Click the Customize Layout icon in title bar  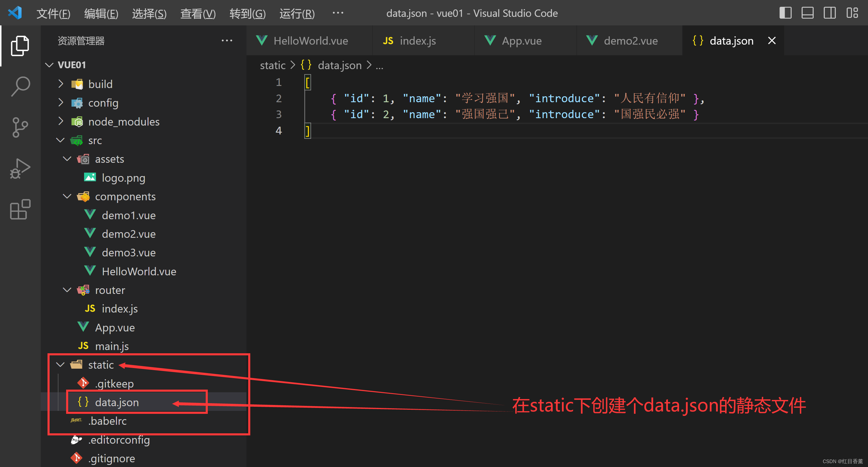tap(852, 13)
